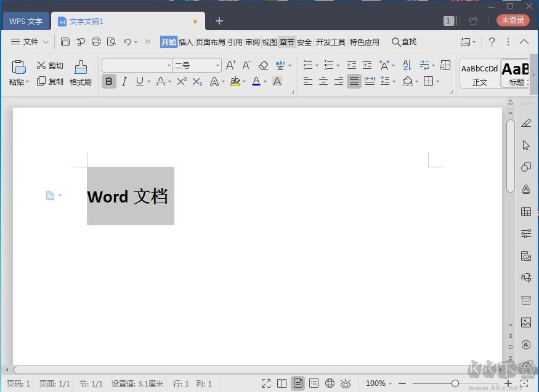Click the eye protection mode icon in status bar
The height and width of the screenshot is (392, 539).
[346, 383]
